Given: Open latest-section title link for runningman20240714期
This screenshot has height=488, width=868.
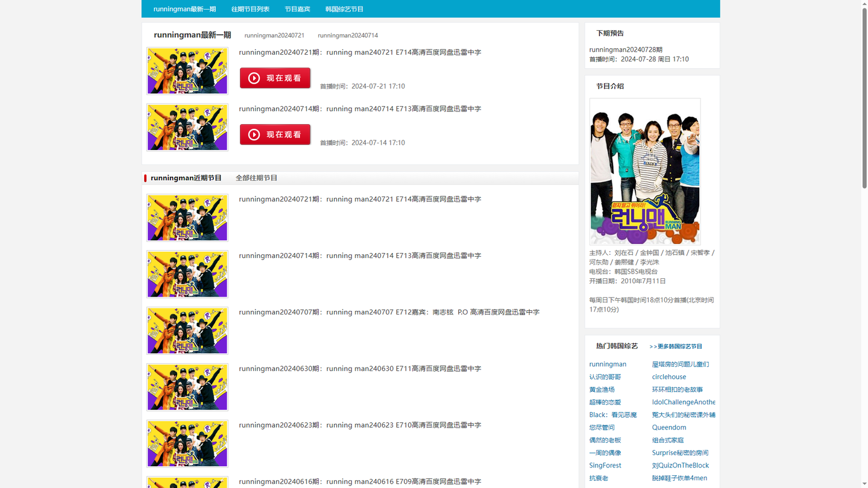Looking at the screenshot, I should [360, 109].
